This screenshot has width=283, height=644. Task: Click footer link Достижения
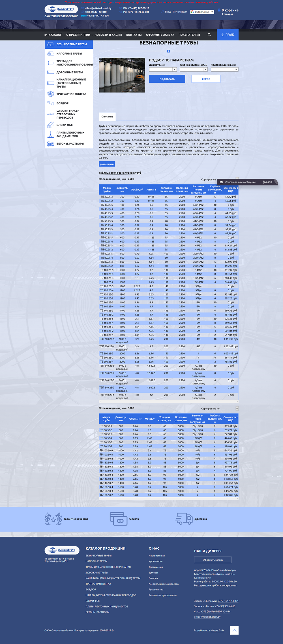[x=156, y=567]
